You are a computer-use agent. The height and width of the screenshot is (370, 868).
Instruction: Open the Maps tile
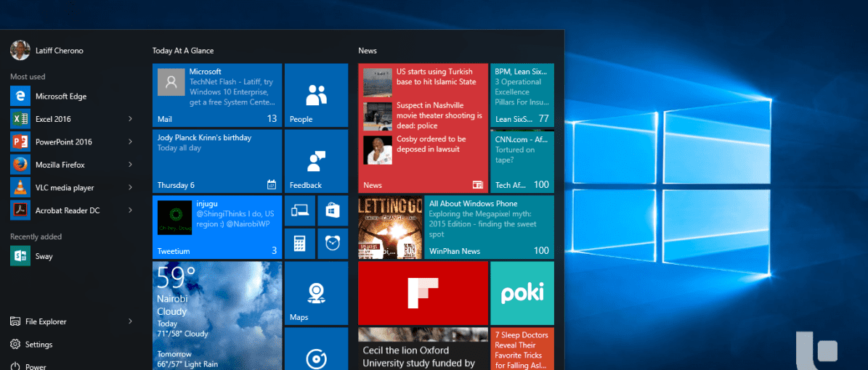click(316, 293)
